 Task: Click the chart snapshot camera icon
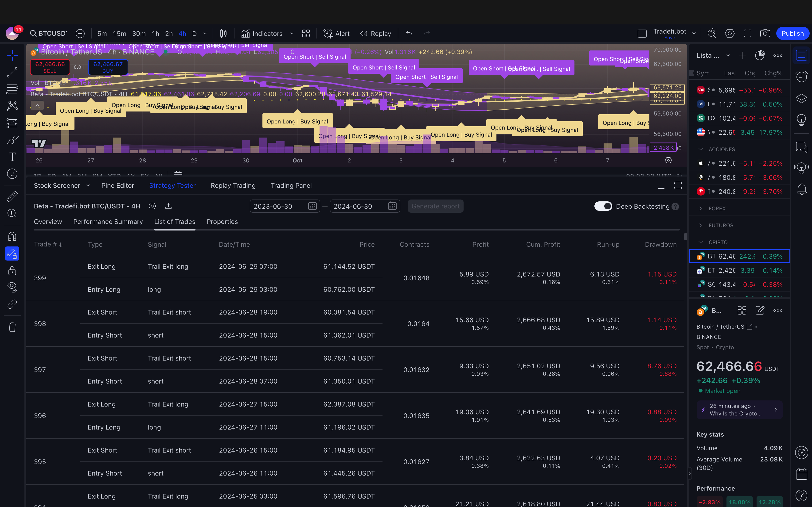coord(765,34)
